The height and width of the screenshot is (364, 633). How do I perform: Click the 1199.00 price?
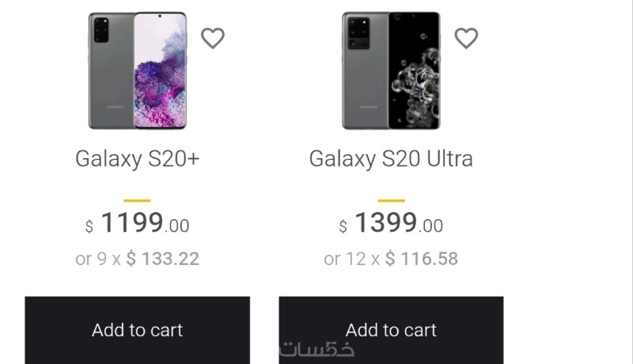(138, 225)
